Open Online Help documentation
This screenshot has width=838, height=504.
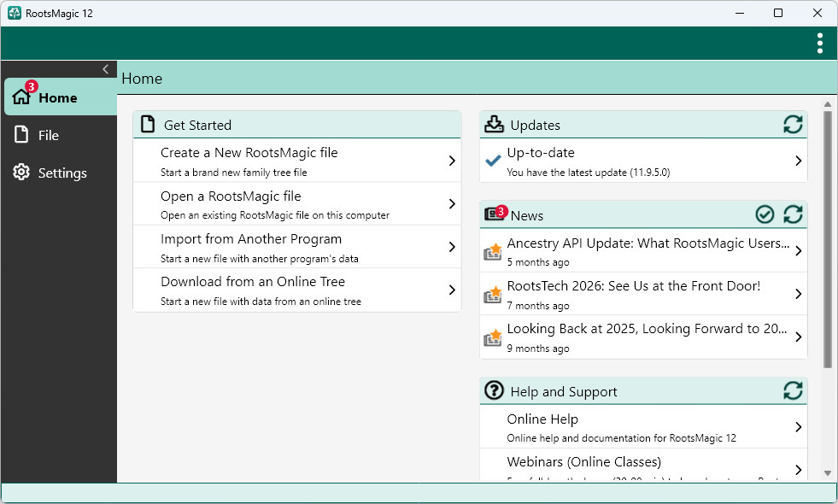[x=643, y=426]
